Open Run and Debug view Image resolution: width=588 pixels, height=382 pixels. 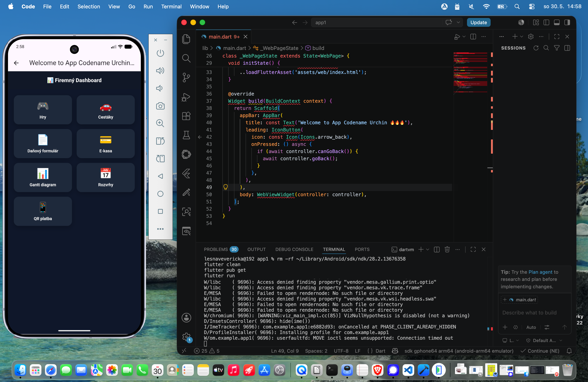pos(186,97)
